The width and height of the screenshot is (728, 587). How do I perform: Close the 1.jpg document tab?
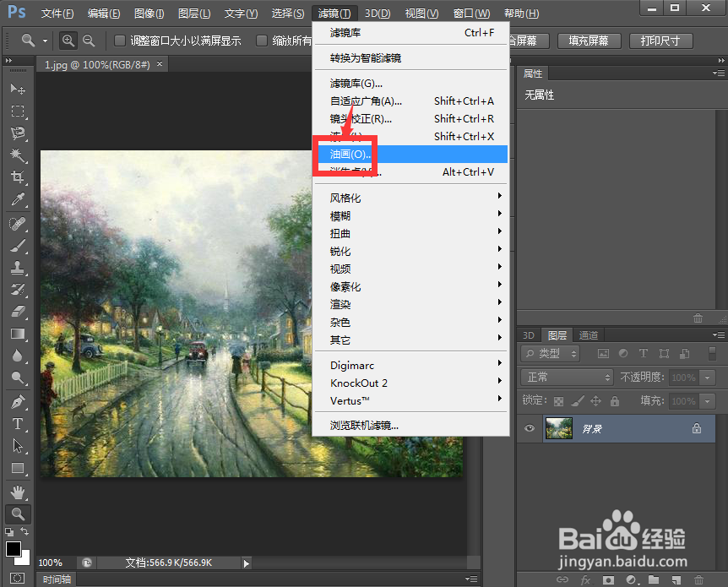click(x=160, y=64)
